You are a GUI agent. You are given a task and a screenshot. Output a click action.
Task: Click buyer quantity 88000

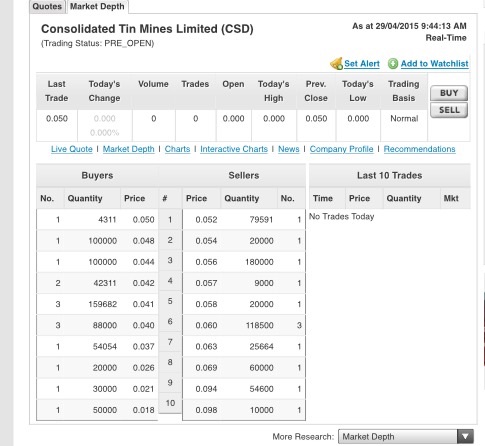(x=105, y=325)
